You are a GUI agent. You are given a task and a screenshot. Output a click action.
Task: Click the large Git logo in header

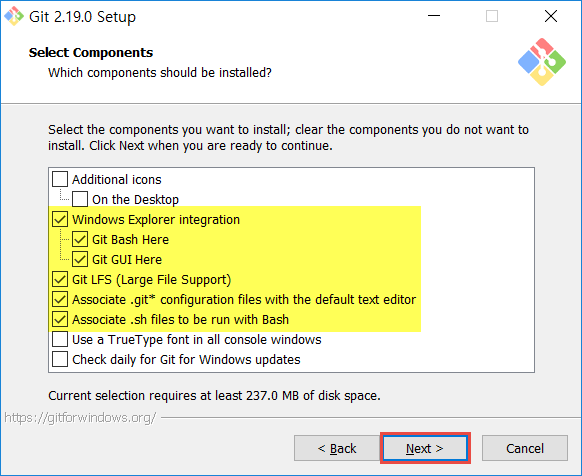pos(542,62)
